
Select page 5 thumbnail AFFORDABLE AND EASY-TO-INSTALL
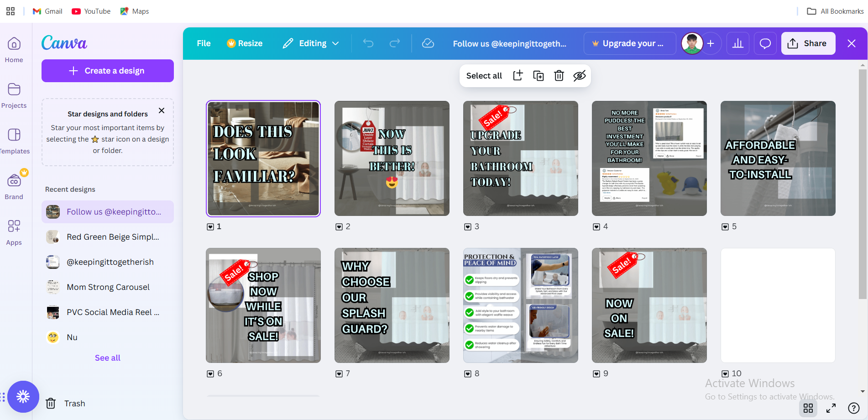[778, 158]
